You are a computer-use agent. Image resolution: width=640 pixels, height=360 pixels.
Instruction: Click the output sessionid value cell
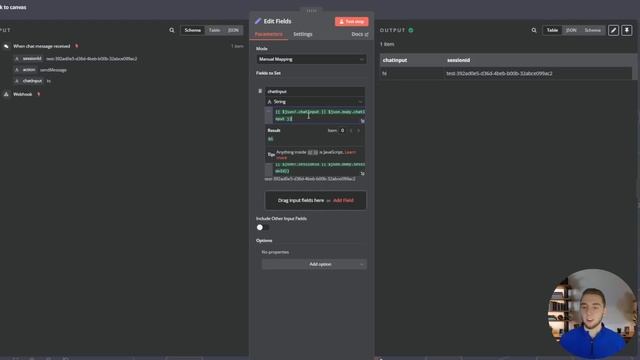tap(499, 74)
